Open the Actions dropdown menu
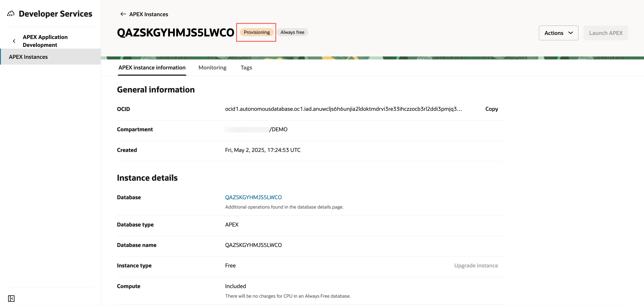This screenshot has height=306, width=644. [x=558, y=33]
